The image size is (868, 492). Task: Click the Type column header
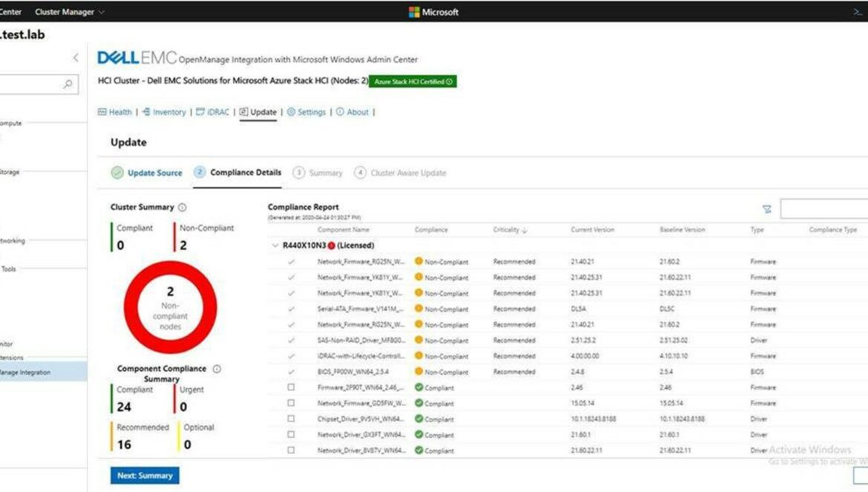757,229
